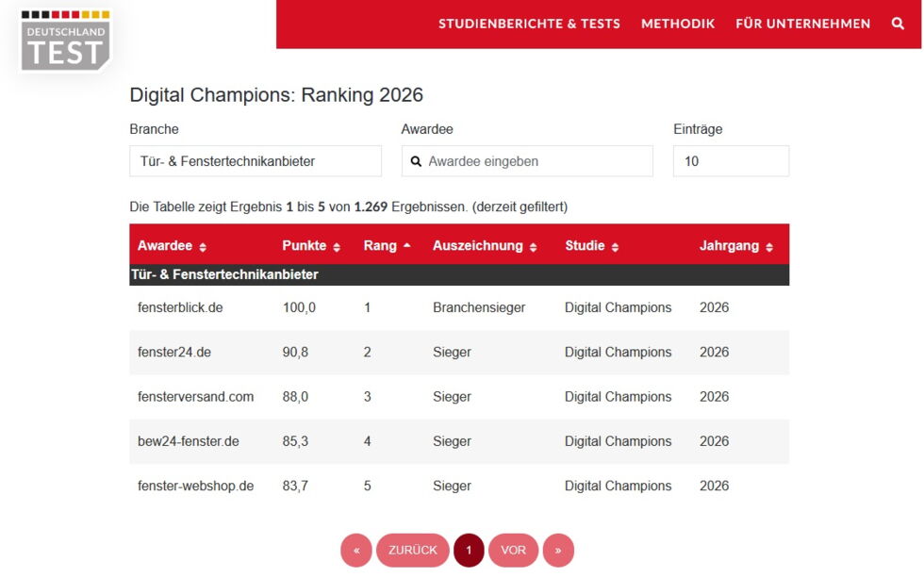Sort the table by the Punkte column arrows

click(338, 246)
